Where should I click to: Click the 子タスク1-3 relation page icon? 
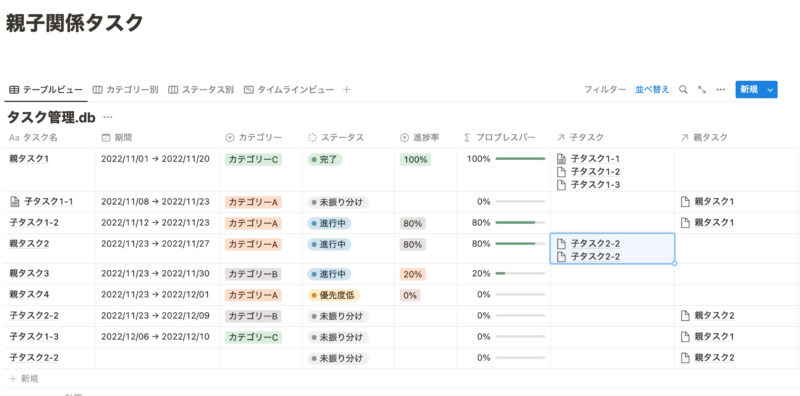pos(561,185)
